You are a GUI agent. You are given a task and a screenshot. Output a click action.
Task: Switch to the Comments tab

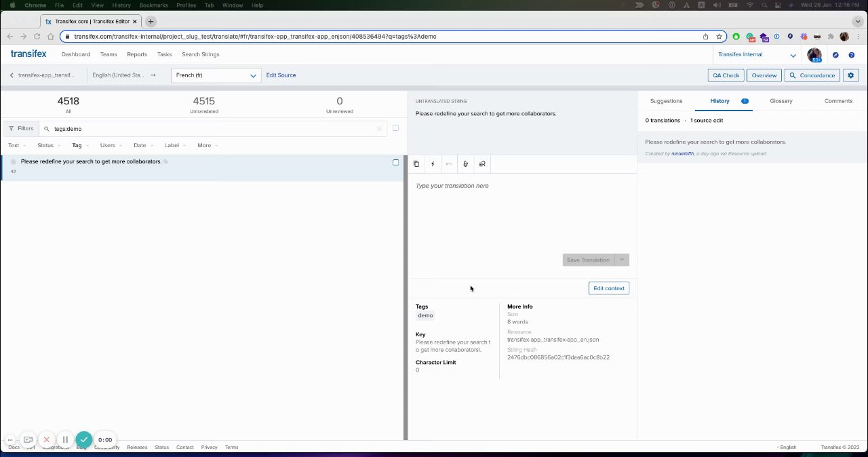pos(838,101)
